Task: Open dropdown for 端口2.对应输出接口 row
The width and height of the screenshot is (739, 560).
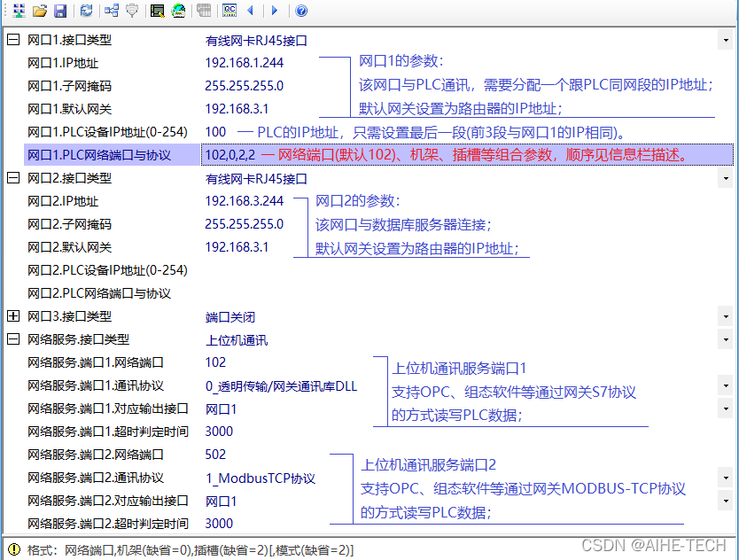Action: (726, 502)
